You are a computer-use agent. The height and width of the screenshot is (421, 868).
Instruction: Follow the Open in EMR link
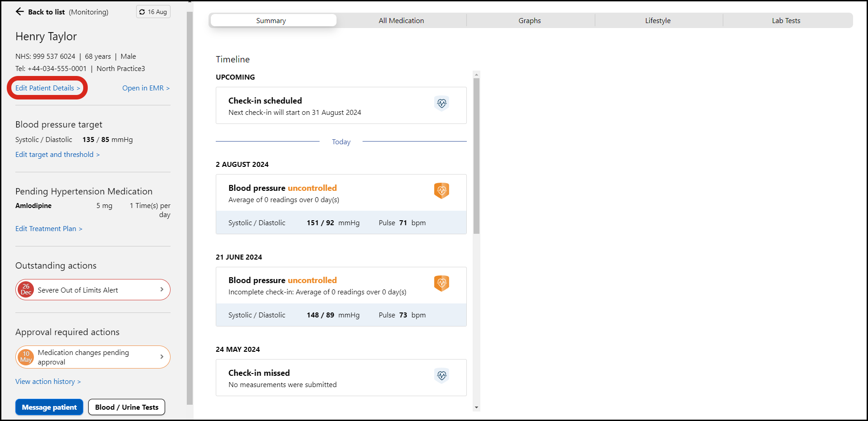[x=146, y=88]
